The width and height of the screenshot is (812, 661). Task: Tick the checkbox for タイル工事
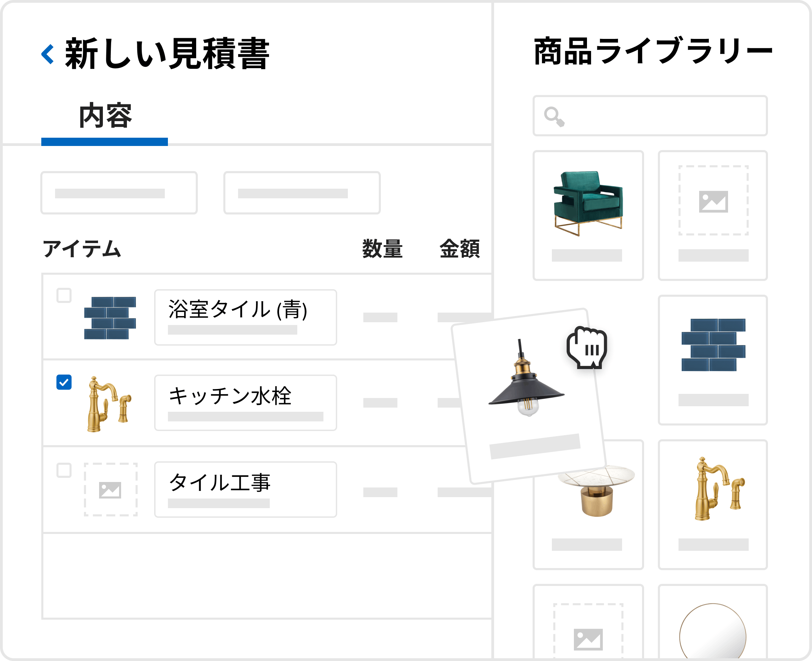(x=64, y=470)
